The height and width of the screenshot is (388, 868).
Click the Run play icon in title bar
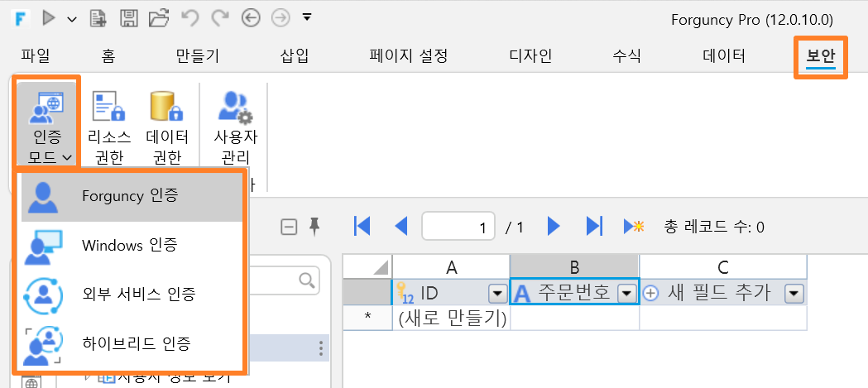49,19
